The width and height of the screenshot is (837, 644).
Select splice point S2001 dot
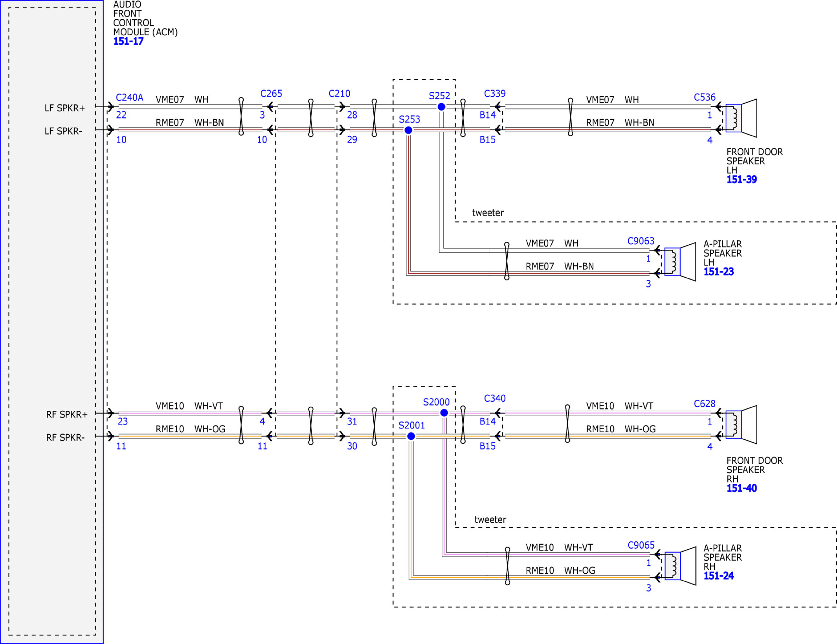(411, 436)
